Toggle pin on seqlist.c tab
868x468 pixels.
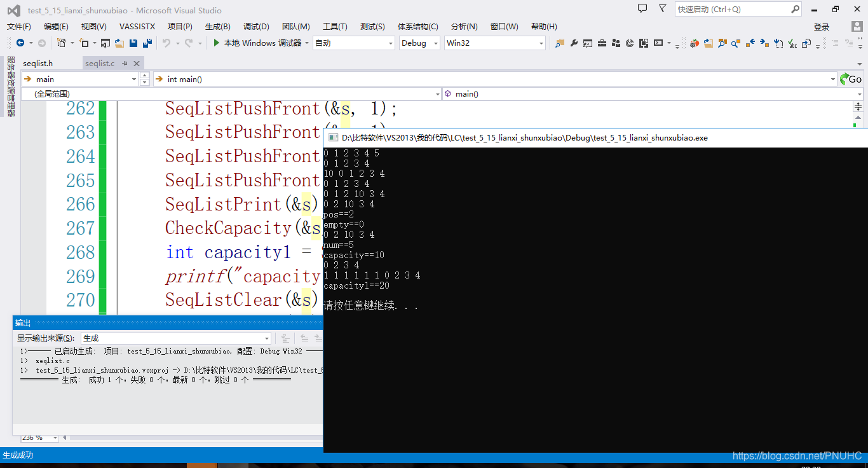(125, 63)
